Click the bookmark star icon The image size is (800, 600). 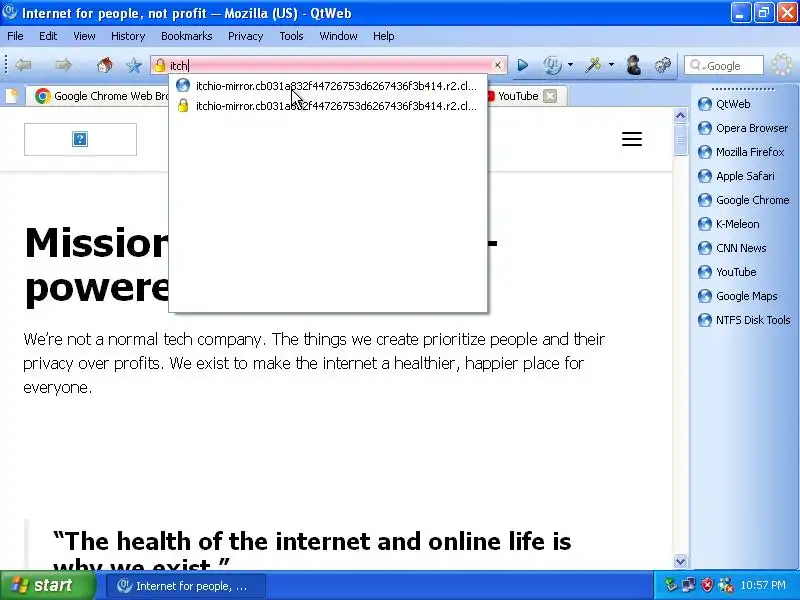click(134, 65)
